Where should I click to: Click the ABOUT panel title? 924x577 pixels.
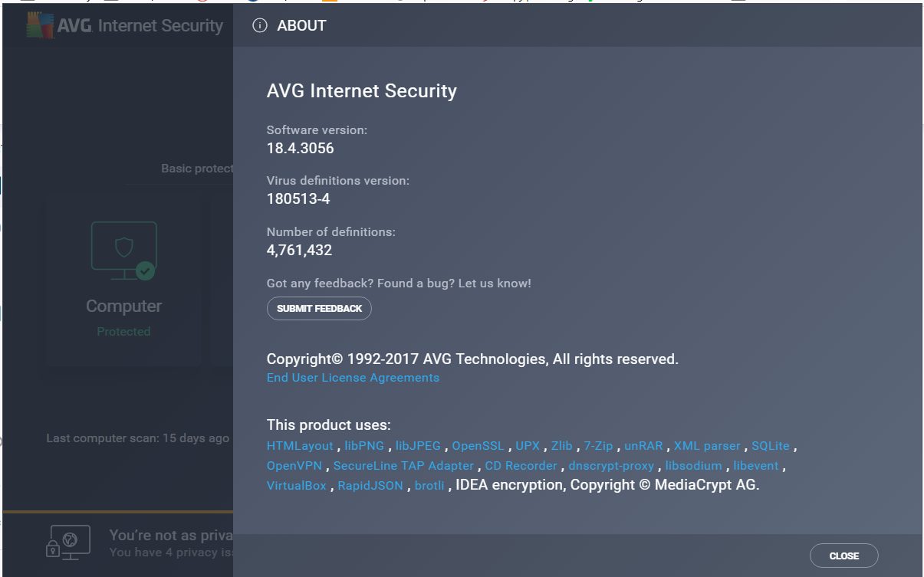(x=301, y=25)
